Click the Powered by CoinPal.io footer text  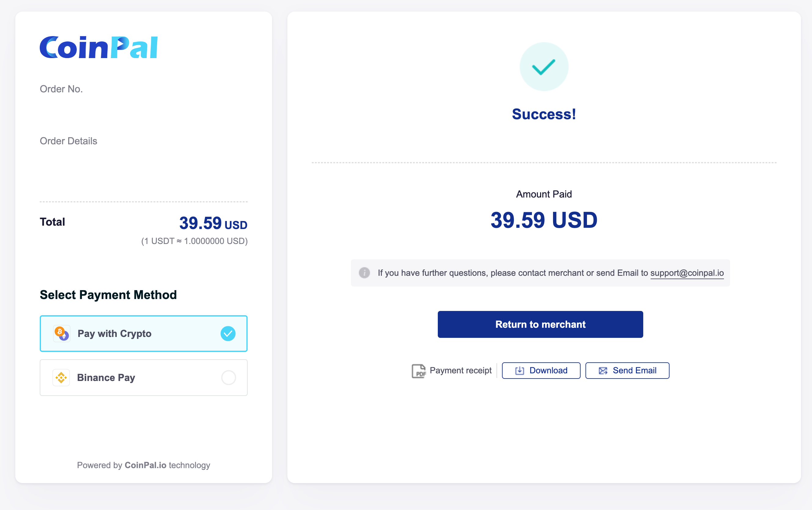144,465
